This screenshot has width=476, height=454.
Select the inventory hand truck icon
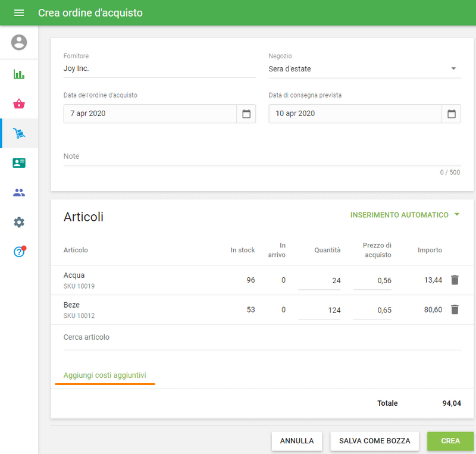[x=19, y=134]
